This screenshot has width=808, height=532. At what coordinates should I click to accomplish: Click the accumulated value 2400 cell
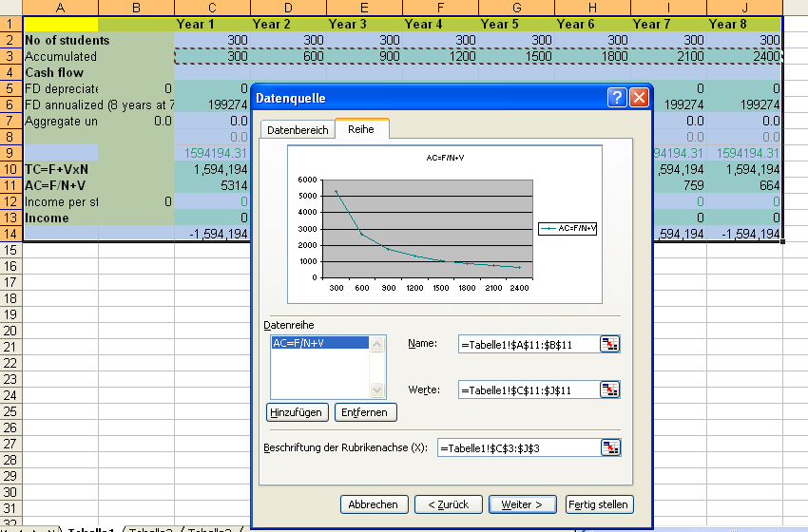pos(744,56)
